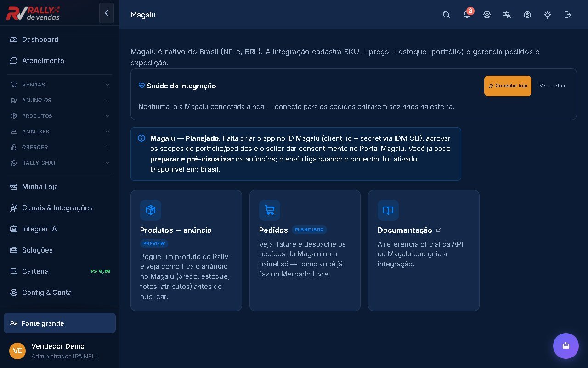588x368 pixels.
Task: Open the currency dollar icon
Action: pos(527,15)
